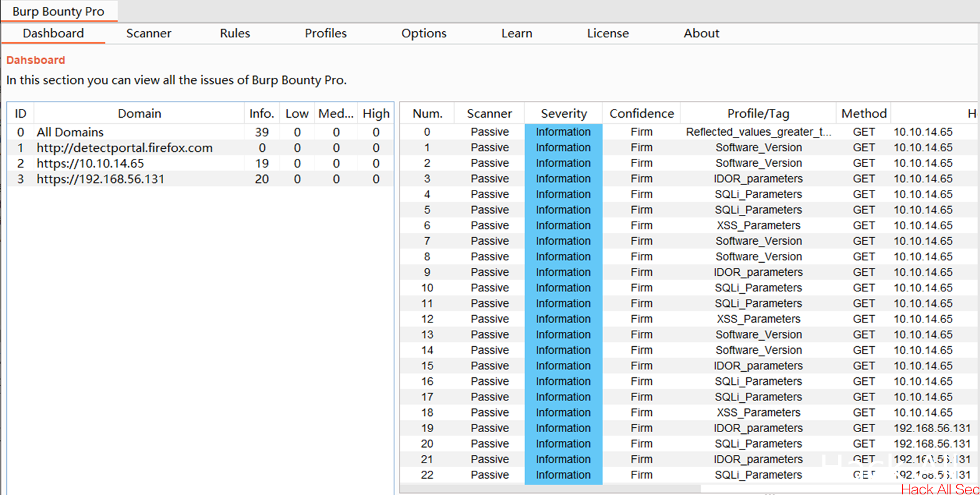The height and width of the screenshot is (495, 980).
Task: Open the Profiles tab
Action: (x=326, y=34)
